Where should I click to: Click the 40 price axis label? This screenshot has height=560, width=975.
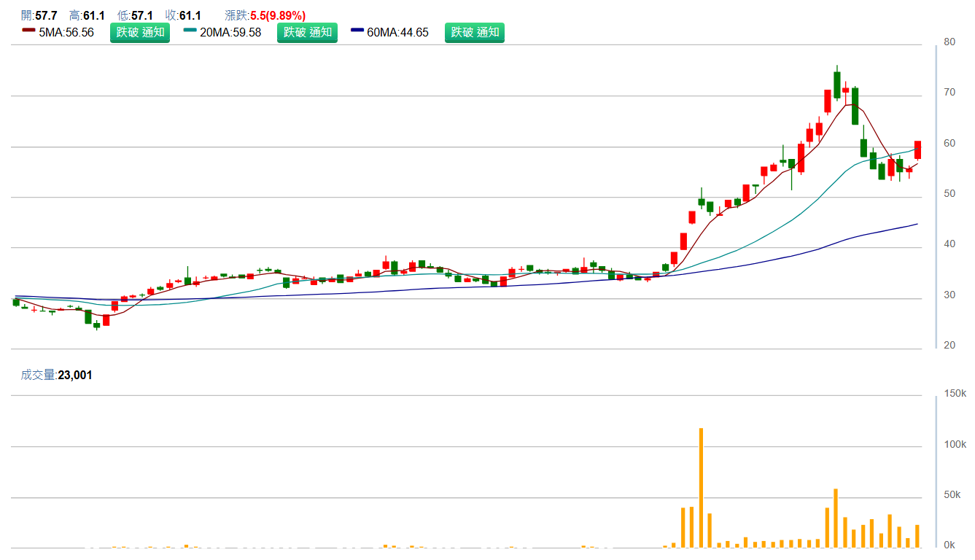point(949,244)
